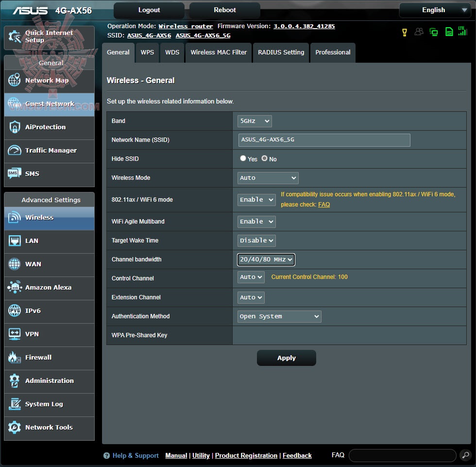
Task: Open the WAN globe icon
Action: [x=14, y=264]
